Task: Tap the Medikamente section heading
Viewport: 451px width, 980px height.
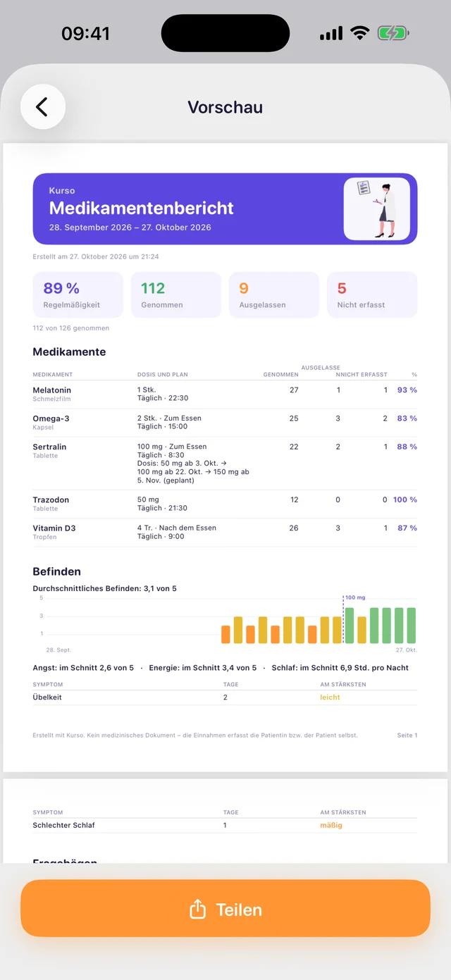Action: [69, 352]
